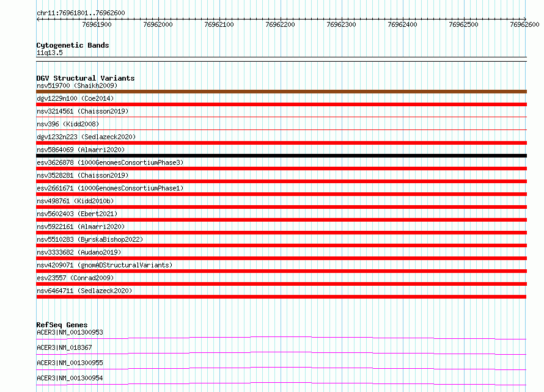Click ruler position 76961900
This screenshot has width=544, height=392.
click(97, 24)
